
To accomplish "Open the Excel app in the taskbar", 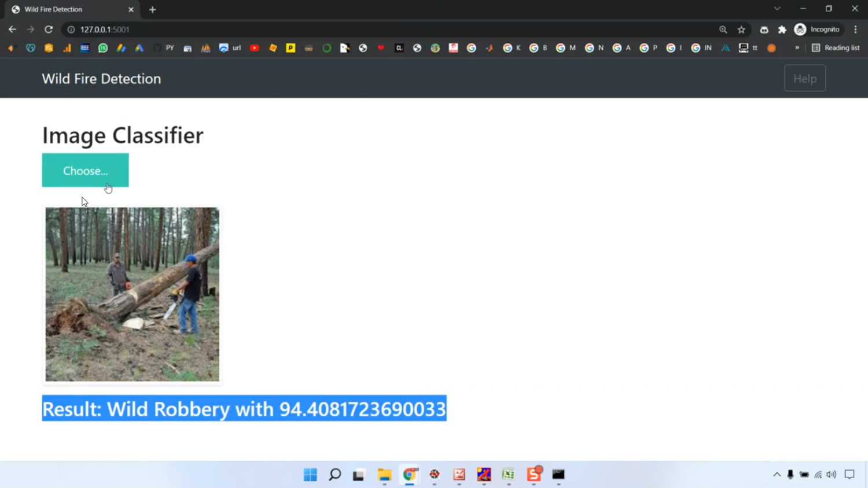I will pos(509,475).
